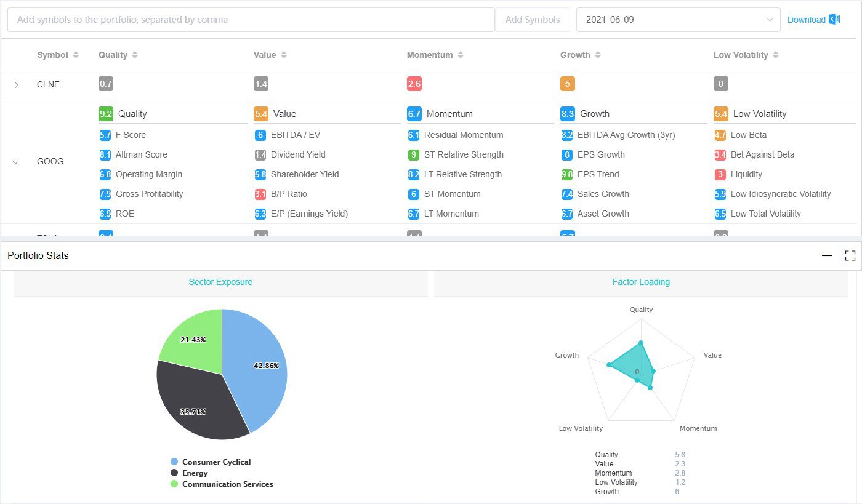
Task: Sort by Momentum column arrows
Action: click(461, 55)
